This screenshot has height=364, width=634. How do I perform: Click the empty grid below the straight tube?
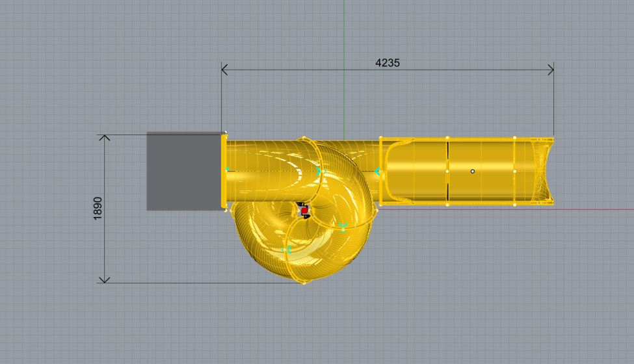coord(468,273)
